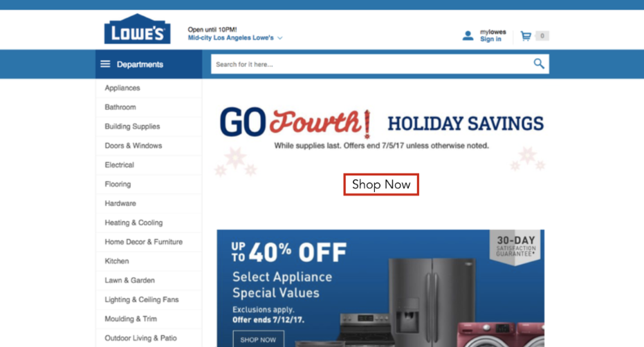The image size is (644, 347).
Task: Expand the Mid-city Los Angeles store chevron
Action: point(279,38)
